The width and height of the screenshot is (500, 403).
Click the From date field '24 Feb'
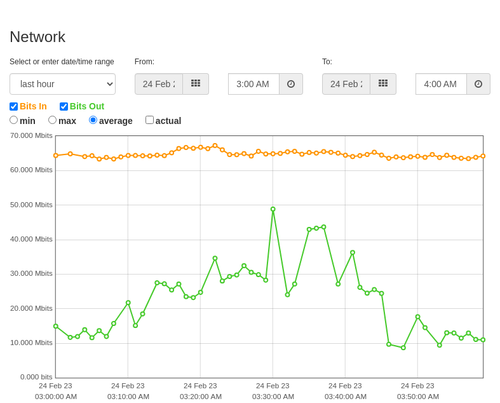tap(159, 84)
